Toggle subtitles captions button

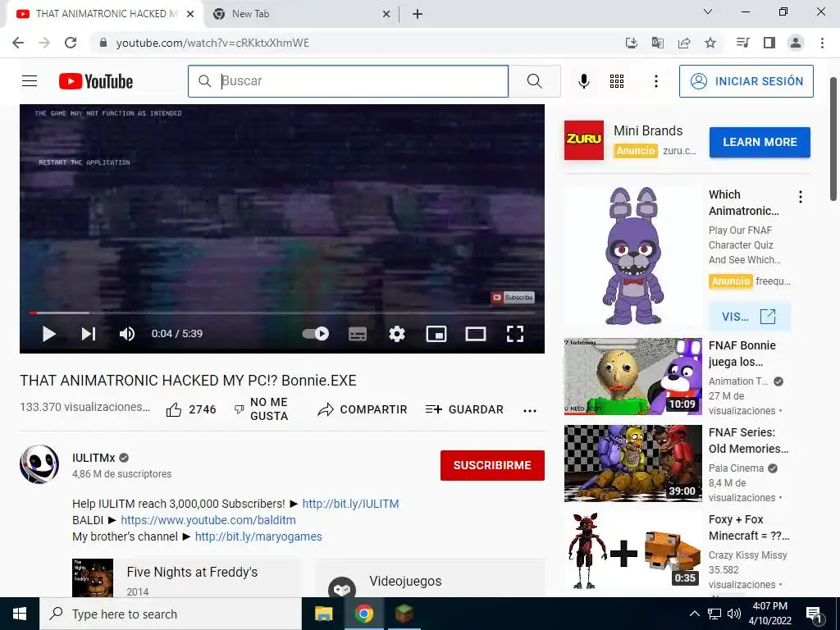coord(358,334)
